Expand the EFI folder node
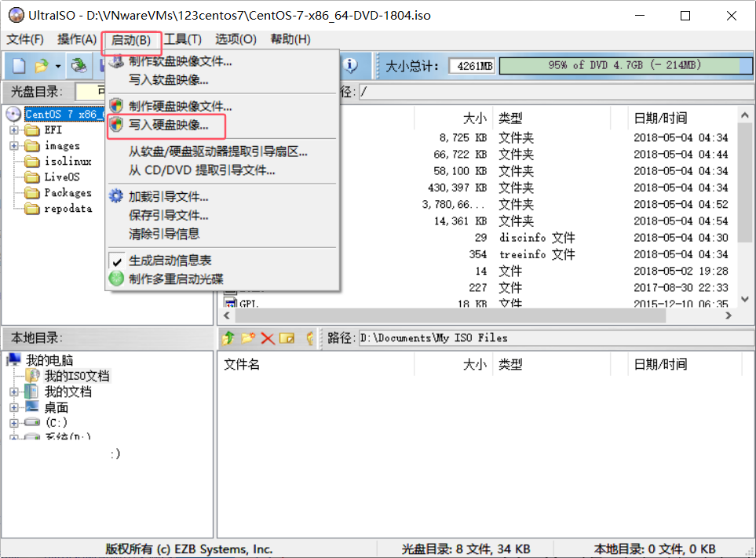This screenshot has height=558, width=756. click(14, 130)
